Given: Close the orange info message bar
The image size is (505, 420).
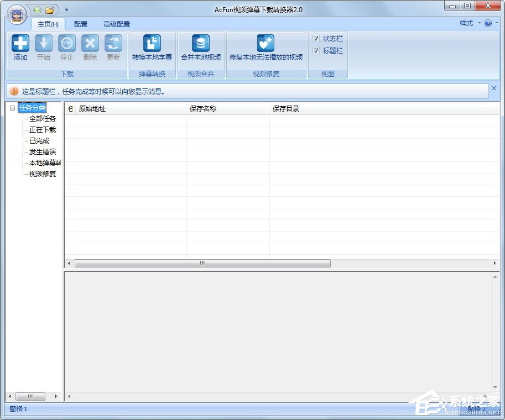Looking at the screenshot, I should pos(494,88).
